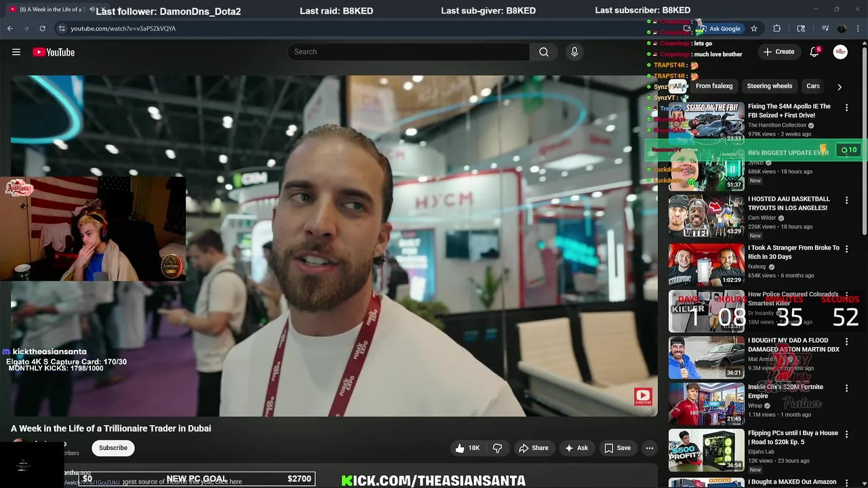This screenshot has width=868, height=488.
Task: Reload the page with the refresh icon
Action: pos(42,28)
